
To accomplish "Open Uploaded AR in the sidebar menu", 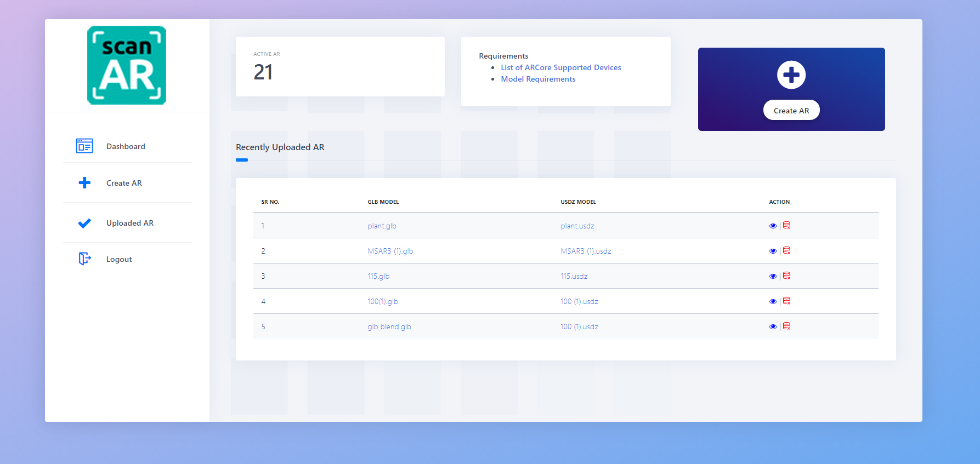I will tap(130, 223).
